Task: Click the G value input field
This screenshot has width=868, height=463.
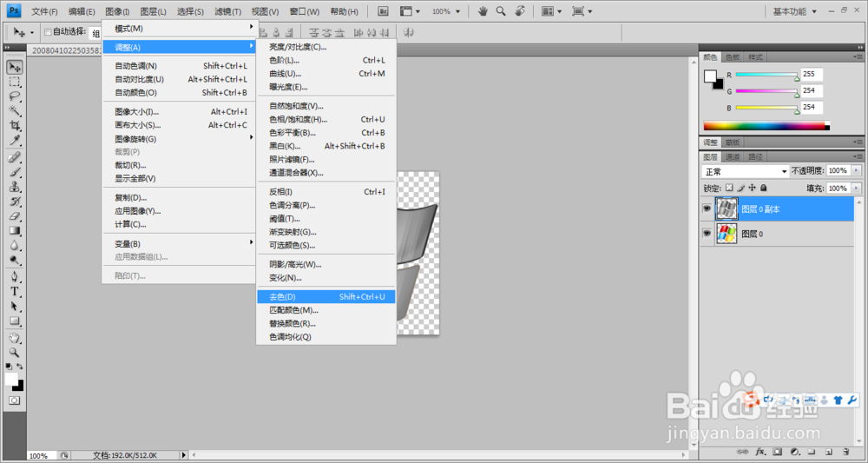Action: tap(811, 91)
